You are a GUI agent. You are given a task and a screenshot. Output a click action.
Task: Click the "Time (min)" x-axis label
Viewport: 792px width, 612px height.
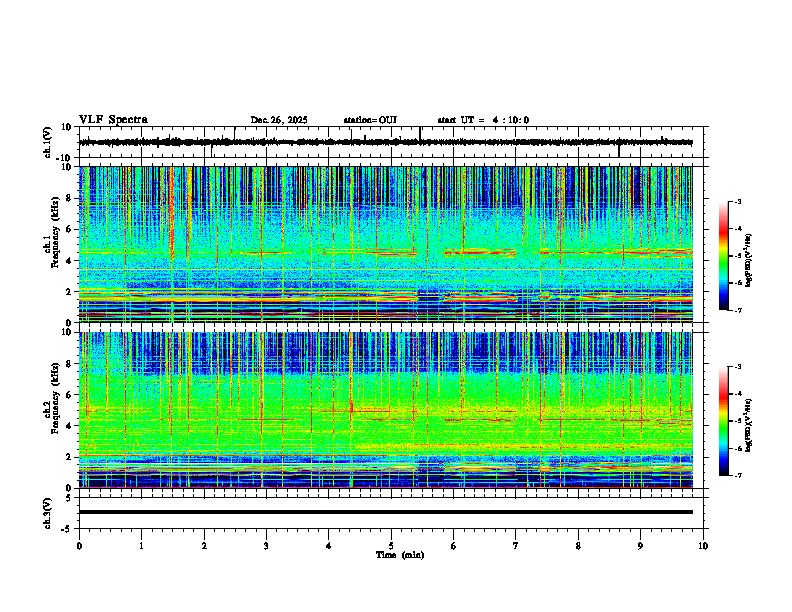(400, 555)
